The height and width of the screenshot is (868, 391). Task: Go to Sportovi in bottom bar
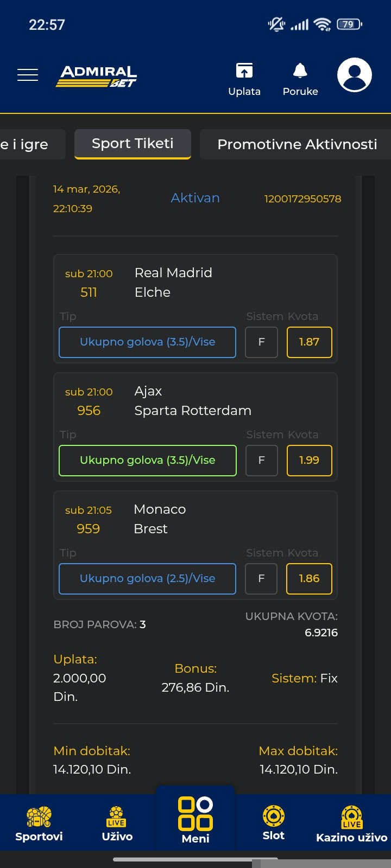click(x=39, y=824)
